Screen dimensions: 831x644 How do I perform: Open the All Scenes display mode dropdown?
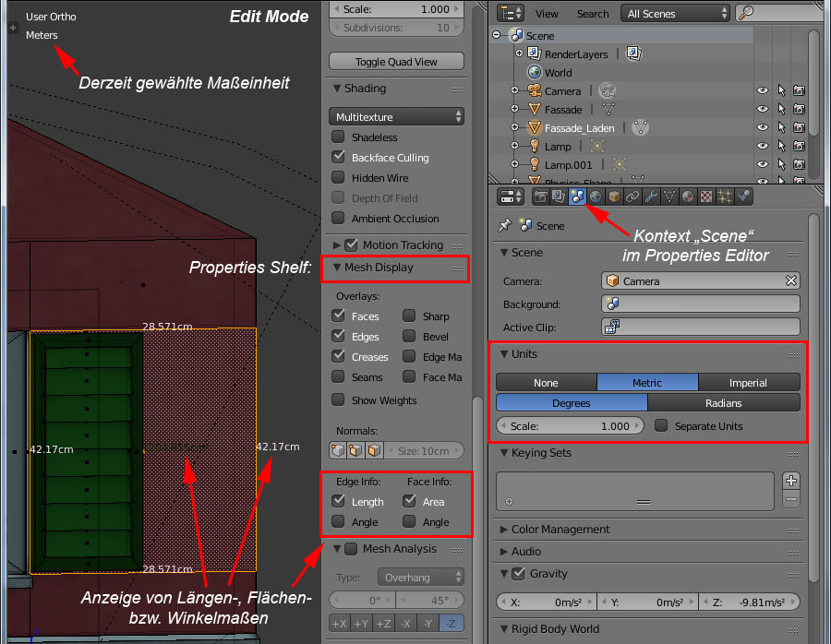(x=678, y=14)
